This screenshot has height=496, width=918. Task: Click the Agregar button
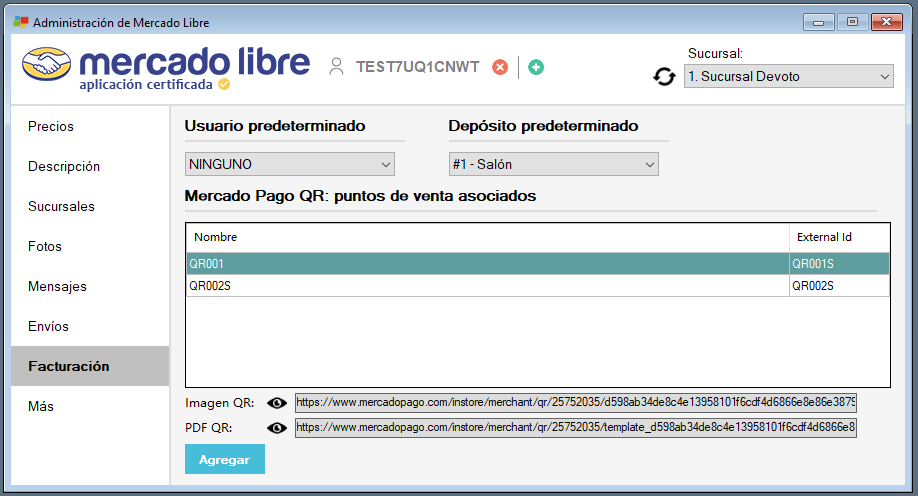click(x=225, y=459)
